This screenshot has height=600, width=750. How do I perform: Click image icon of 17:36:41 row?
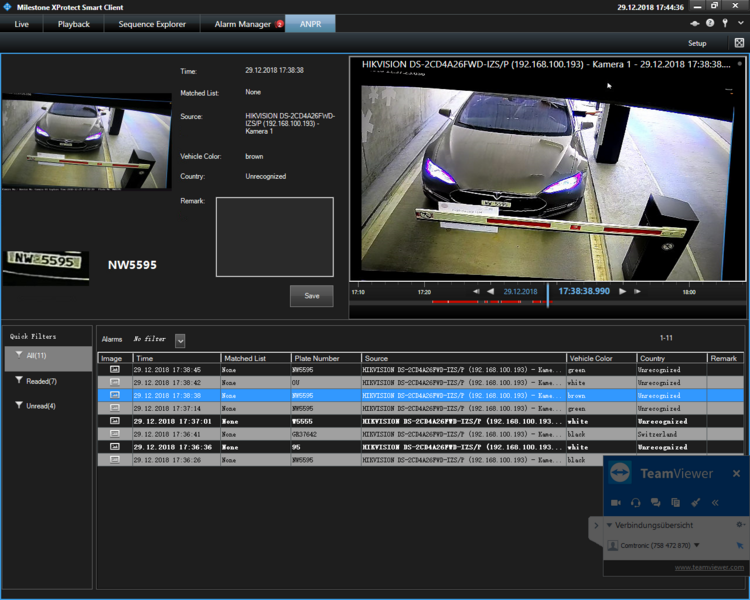click(x=115, y=434)
